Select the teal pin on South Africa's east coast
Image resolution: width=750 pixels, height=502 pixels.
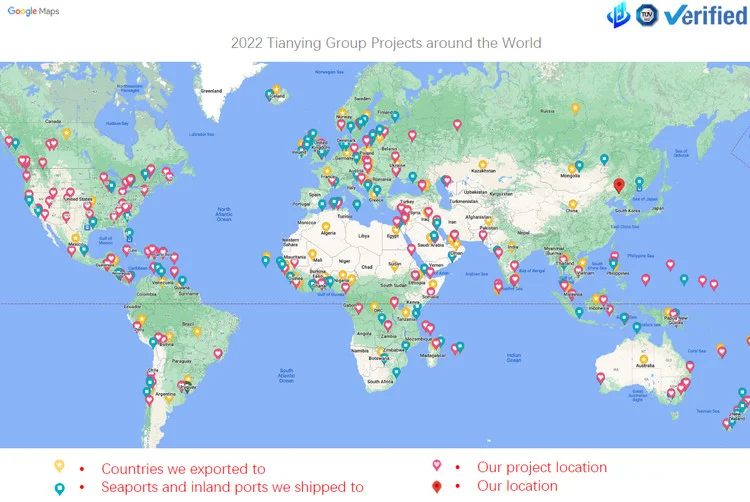point(397,372)
